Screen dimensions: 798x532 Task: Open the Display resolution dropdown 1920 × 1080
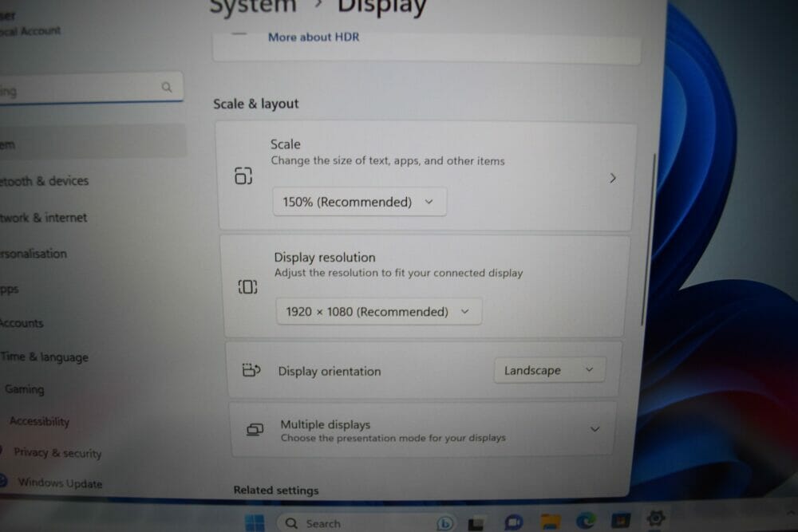click(378, 311)
